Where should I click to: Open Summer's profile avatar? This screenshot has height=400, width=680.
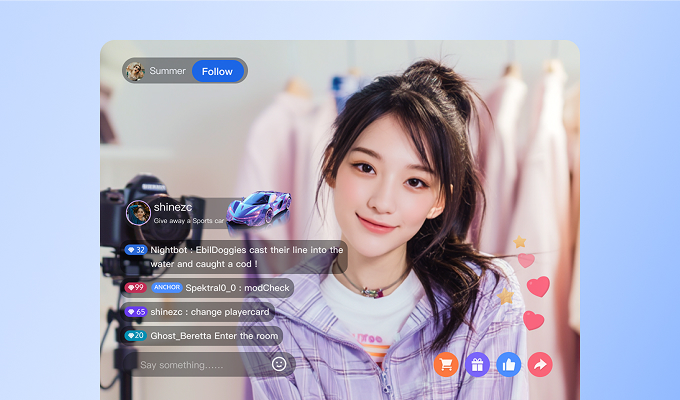(135, 71)
